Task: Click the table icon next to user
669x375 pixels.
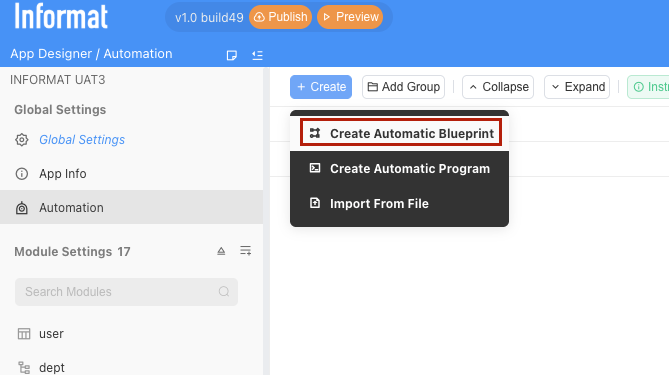Action: pyautogui.click(x=24, y=334)
